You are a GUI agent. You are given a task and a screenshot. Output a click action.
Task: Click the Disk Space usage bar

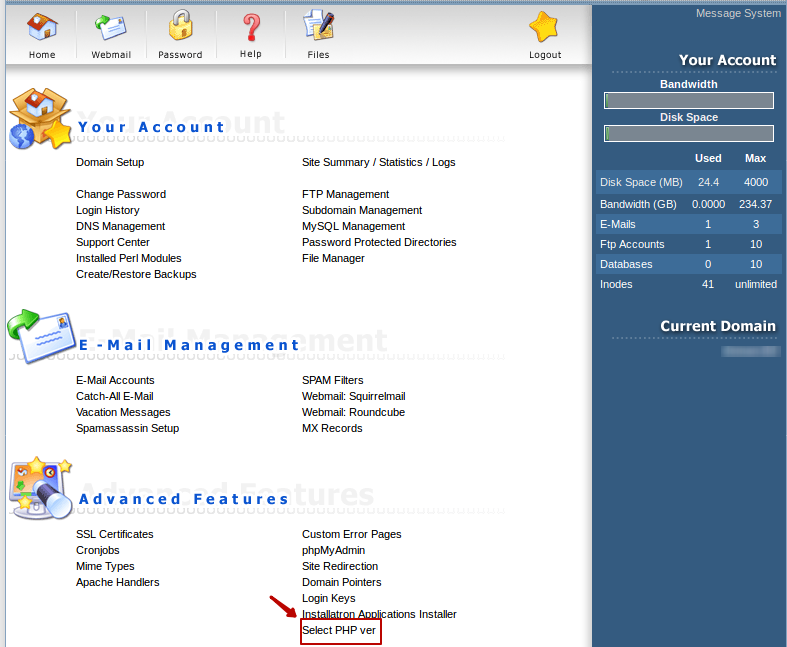click(688, 133)
